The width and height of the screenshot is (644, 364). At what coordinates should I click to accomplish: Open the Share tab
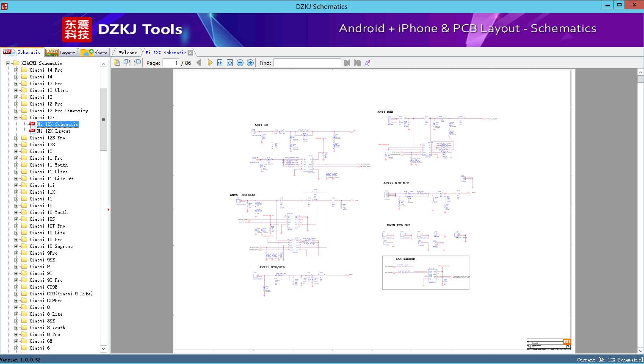pos(94,53)
